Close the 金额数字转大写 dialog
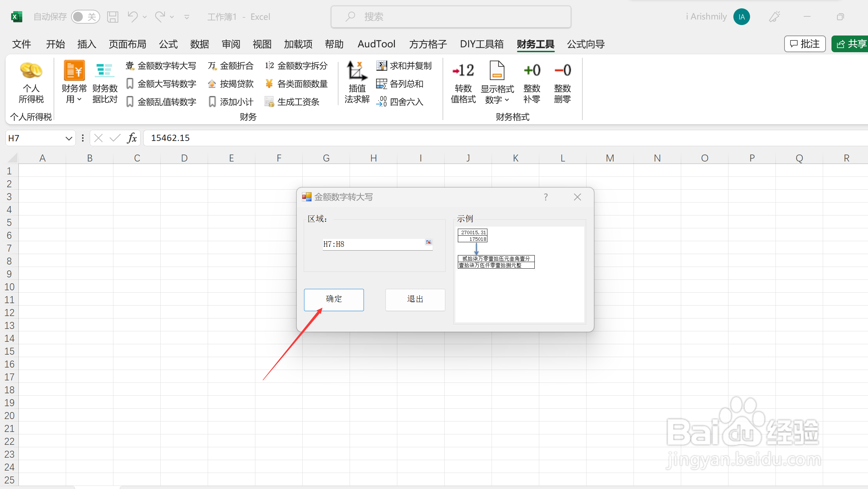The width and height of the screenshot is (868, 489). click(x=578, y=197)
